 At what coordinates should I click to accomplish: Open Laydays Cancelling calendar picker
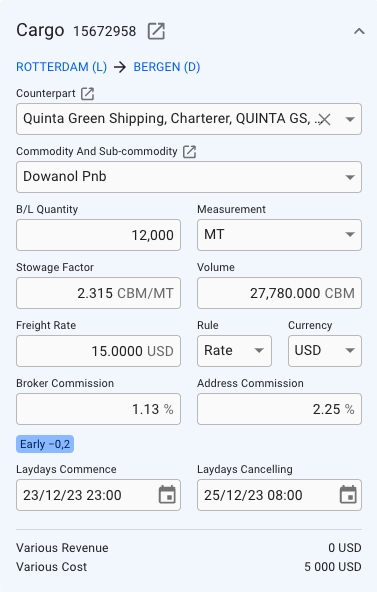[348, 495]
